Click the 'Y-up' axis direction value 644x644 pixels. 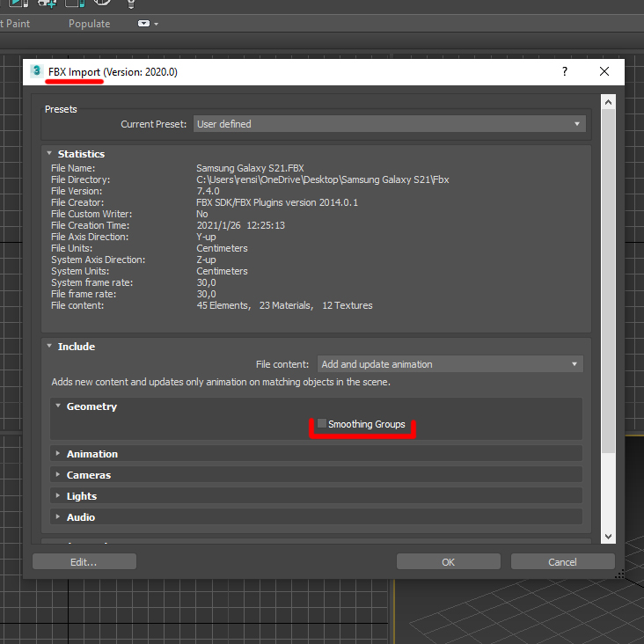tap(206, 237)
